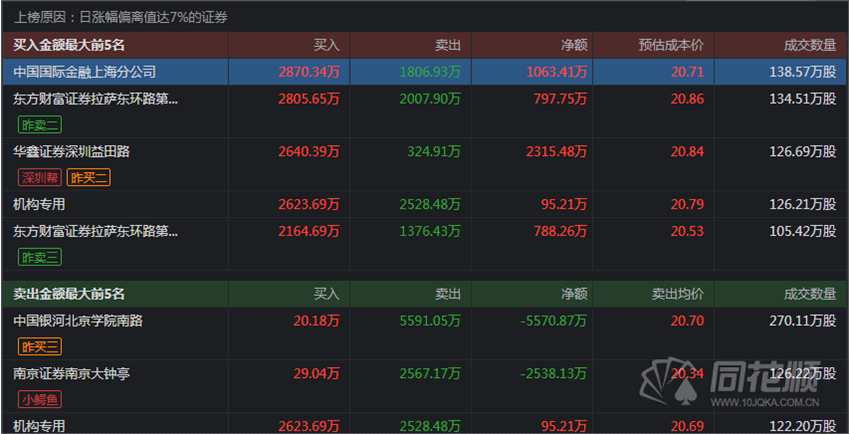
Task: Click estimated cost price 20.53
Action: pyautogui.click(x=687, y=231)
